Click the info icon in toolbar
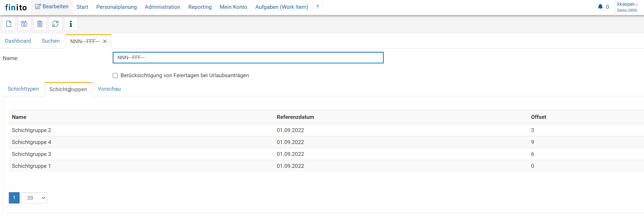Screen dimensions: 644x217 (71, 24)
